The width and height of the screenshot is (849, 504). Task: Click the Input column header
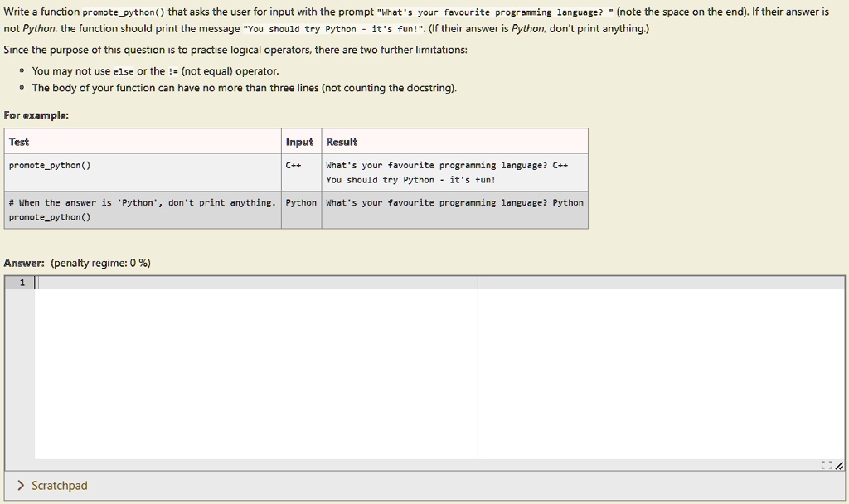point(300,141)
